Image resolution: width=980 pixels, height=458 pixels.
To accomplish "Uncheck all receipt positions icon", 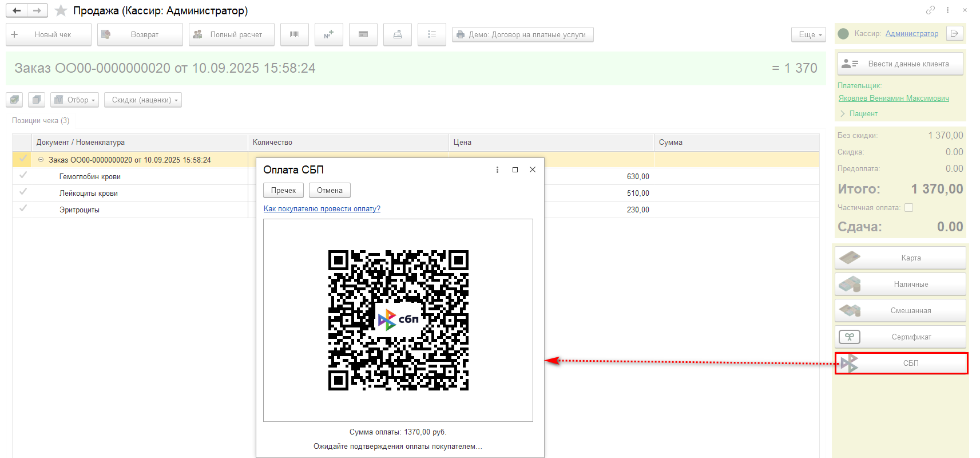I will pyautogui.click(x=37, y=100).
